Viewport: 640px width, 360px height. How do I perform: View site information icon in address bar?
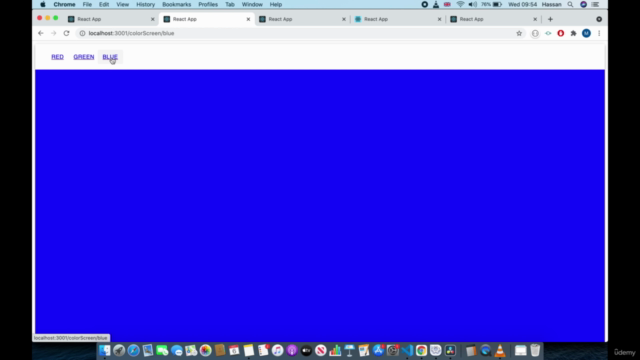(x=82, y=33)
